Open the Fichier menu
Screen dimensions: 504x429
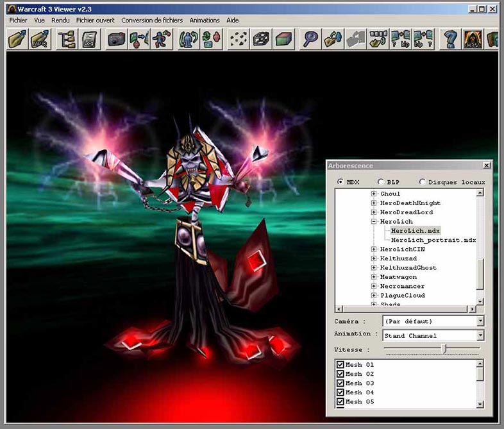19,21
